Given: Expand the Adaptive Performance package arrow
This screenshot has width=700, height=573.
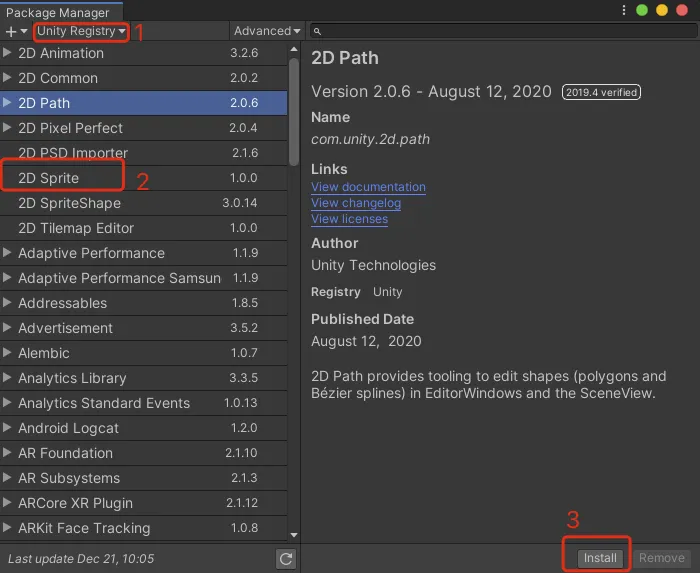Looking at the screenshot, I should (x=7, y=253).
